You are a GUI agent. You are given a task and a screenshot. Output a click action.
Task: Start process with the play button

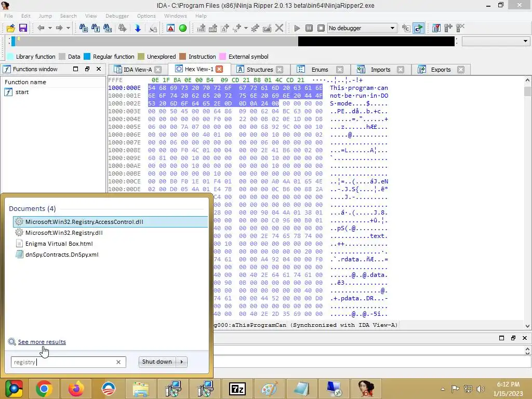(x=297, y=28)
